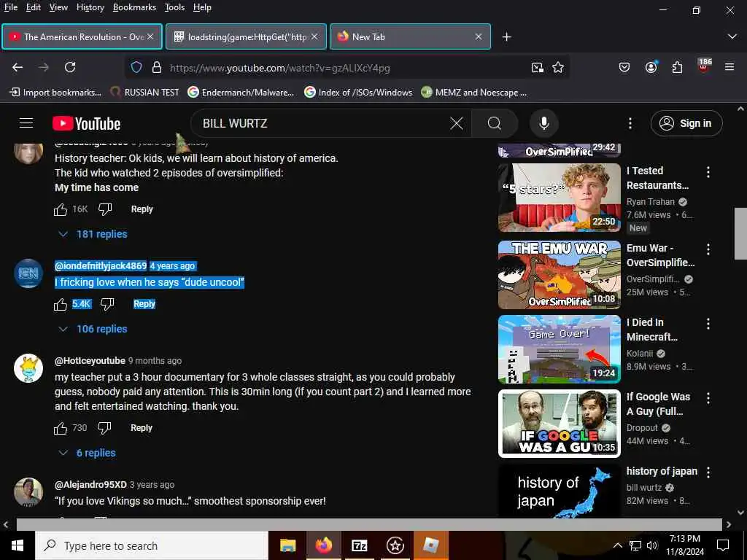The height and width of the screenshot is (560, 747).
Task: Bookmark this page with star icon
Action: coord(558,68)
